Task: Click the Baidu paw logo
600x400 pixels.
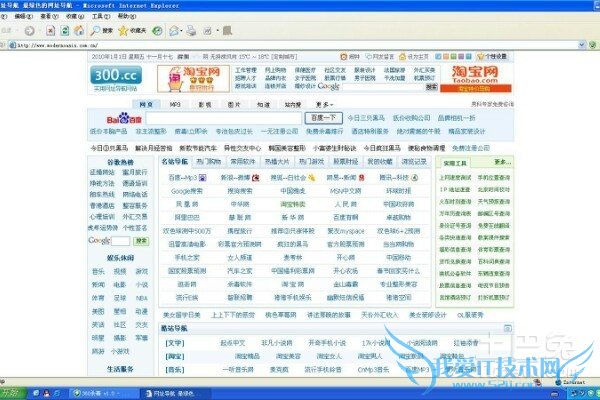Action: point(124,118)
